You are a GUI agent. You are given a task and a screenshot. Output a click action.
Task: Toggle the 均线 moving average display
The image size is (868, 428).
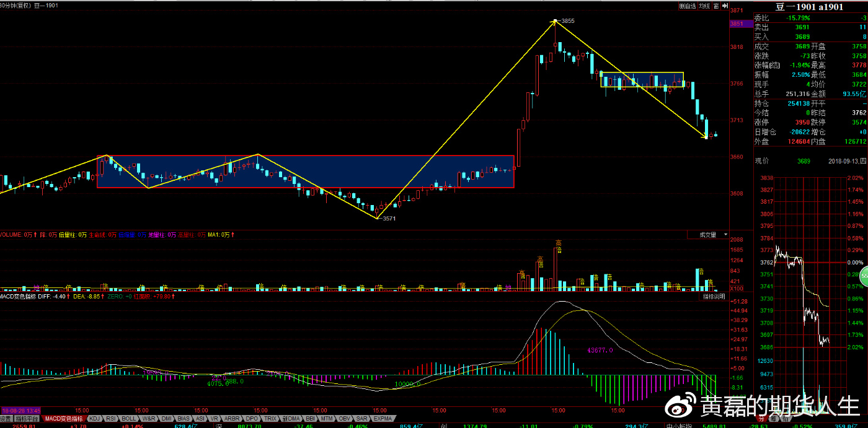point(704,6)
